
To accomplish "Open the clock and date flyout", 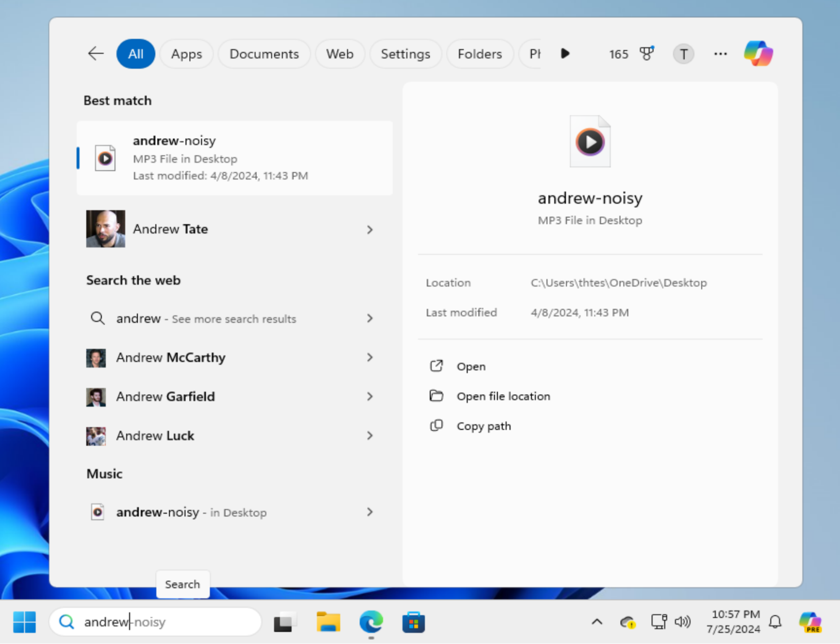I will point(733,622).
